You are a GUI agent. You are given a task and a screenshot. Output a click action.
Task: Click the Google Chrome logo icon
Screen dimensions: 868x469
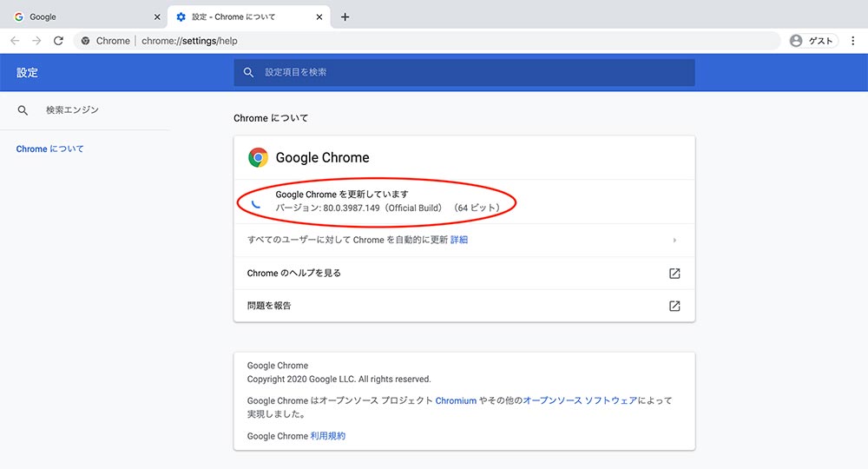pos(258,157)
